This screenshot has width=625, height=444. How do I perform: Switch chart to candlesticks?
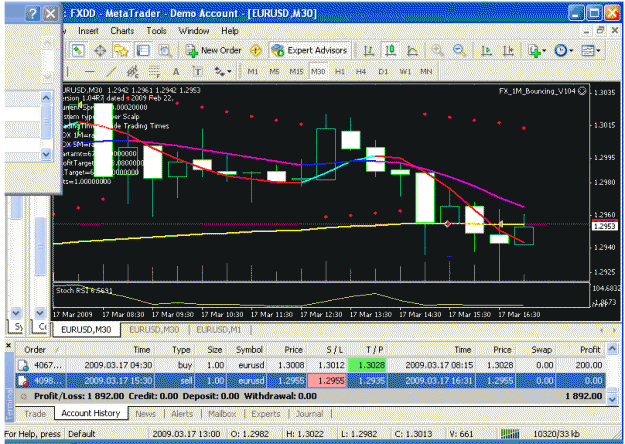click(390, 51)
